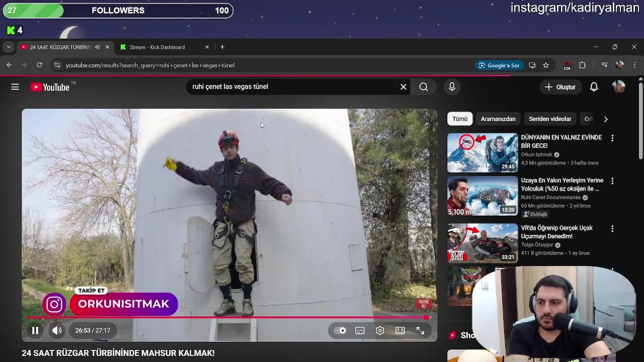Go back with the browser back arrow

pyautogui.click(x=9, y=65)
